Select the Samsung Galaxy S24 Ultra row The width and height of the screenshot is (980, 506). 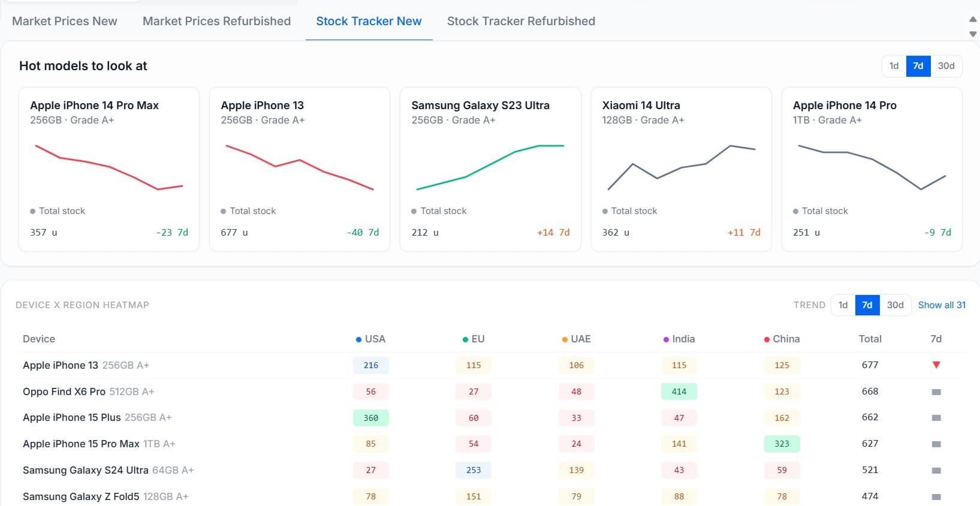[x=490, y=471]
